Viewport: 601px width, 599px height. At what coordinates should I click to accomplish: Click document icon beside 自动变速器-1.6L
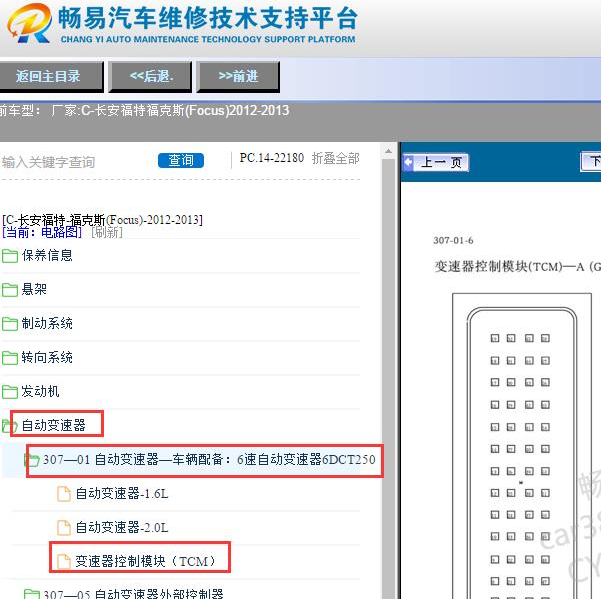pyautogui.click(x=64, y=494)
